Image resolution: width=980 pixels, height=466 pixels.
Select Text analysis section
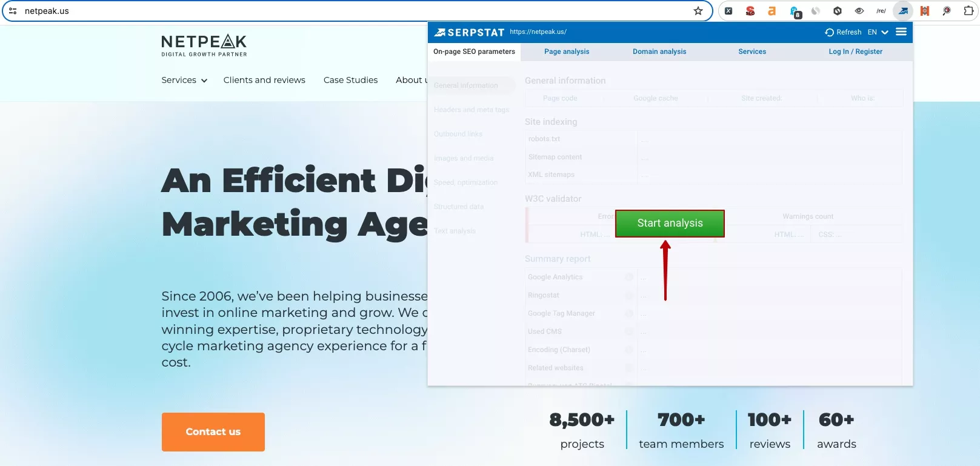click(x=455, y=231)
